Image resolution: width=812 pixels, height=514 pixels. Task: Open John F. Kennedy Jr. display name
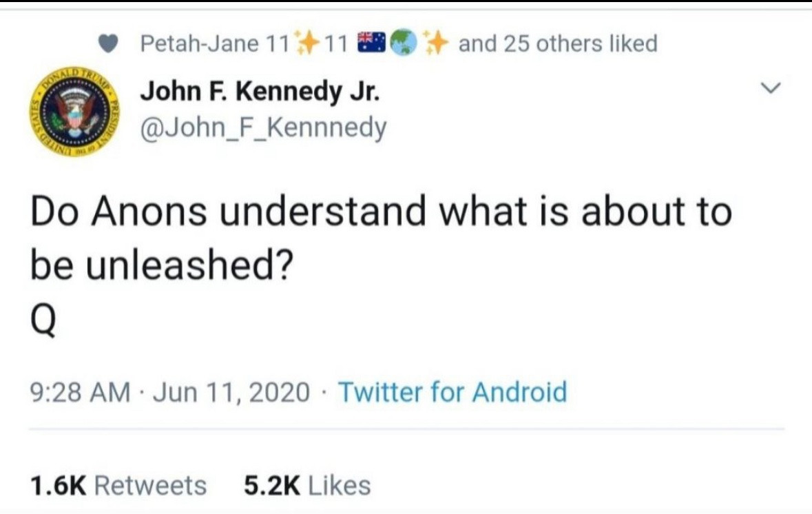pyautogui.click(x=259, y=91)
